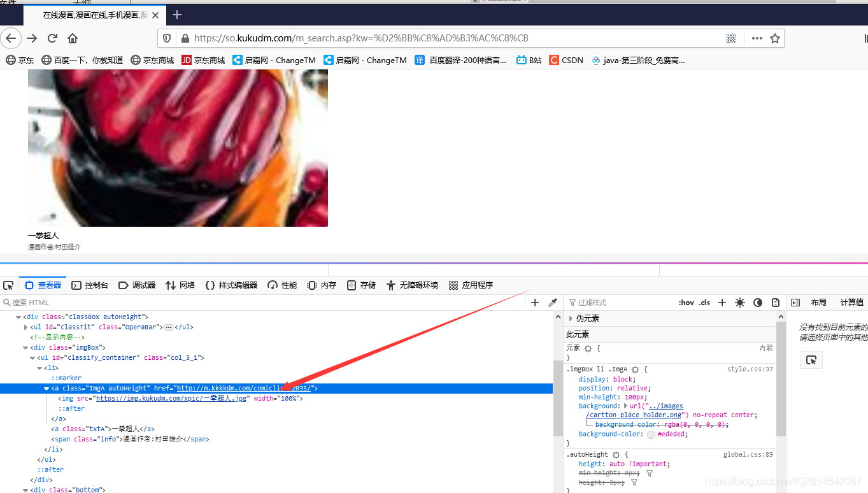This screenshot has height=493, width=868.
Task: Open the 百度翻译 bookmark
Action: (460, 60)
